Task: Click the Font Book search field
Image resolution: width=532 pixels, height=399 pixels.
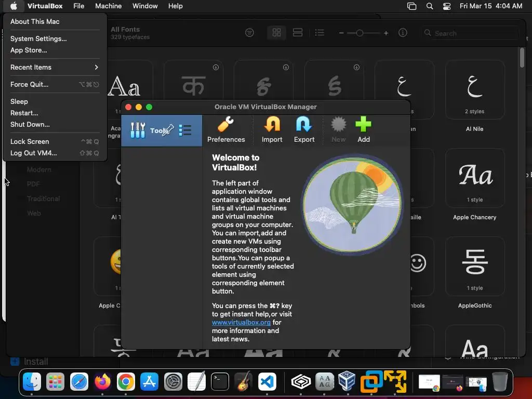Action: pos(470,33)
